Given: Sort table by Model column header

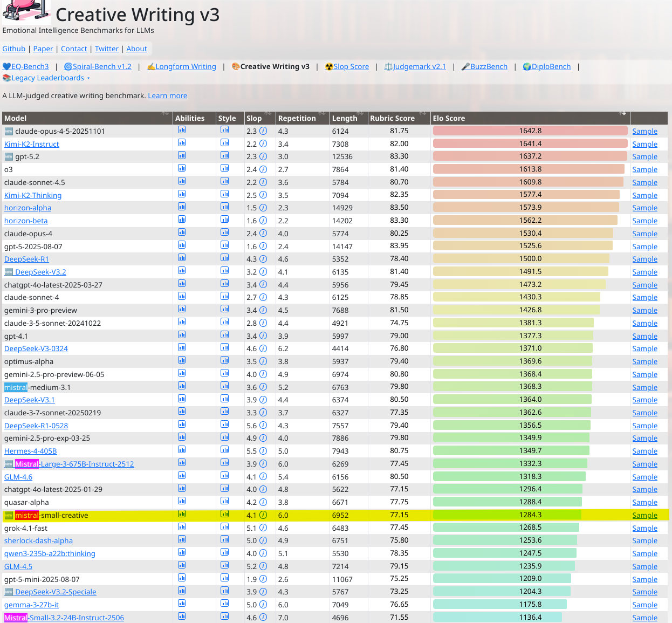Looking at the screenshot, I should coord(87,118).
